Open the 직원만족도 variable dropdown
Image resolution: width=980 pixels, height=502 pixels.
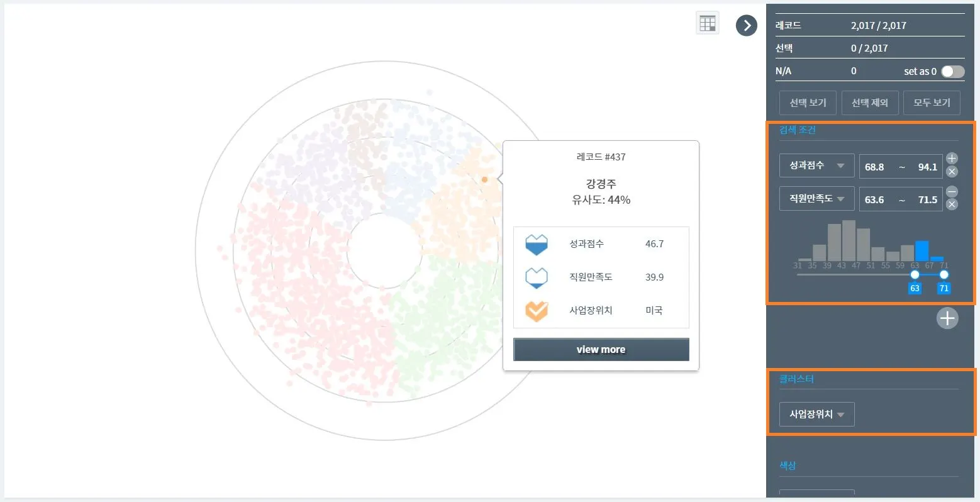point(816,199)
